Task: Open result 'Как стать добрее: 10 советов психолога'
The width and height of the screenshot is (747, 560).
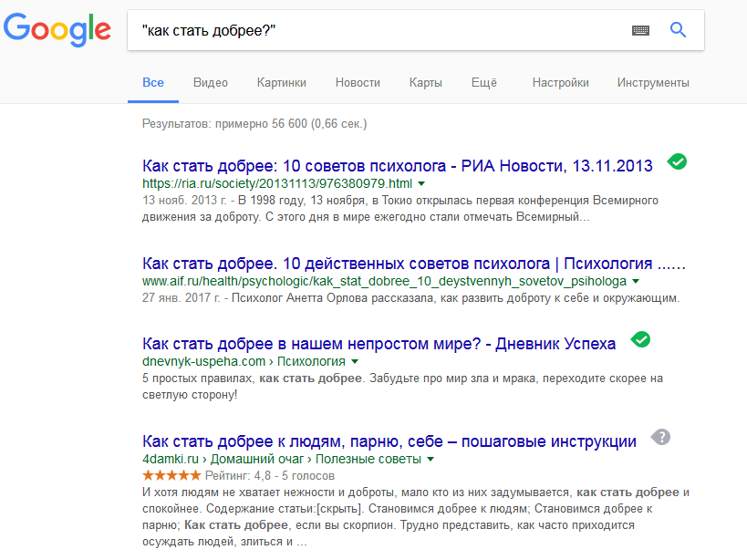Action: coord(398,166)
